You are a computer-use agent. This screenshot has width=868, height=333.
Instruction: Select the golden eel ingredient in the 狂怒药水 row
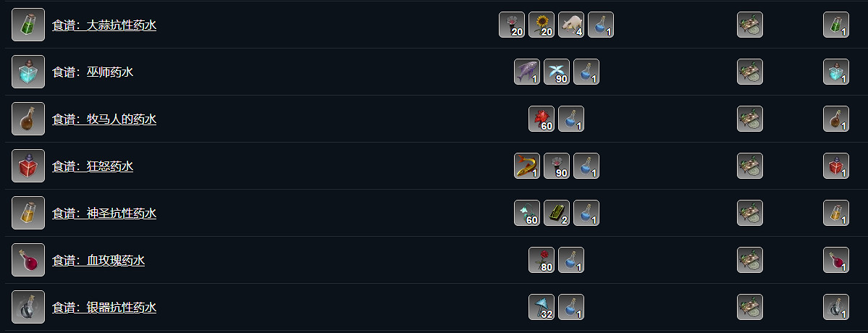[527, 166]
